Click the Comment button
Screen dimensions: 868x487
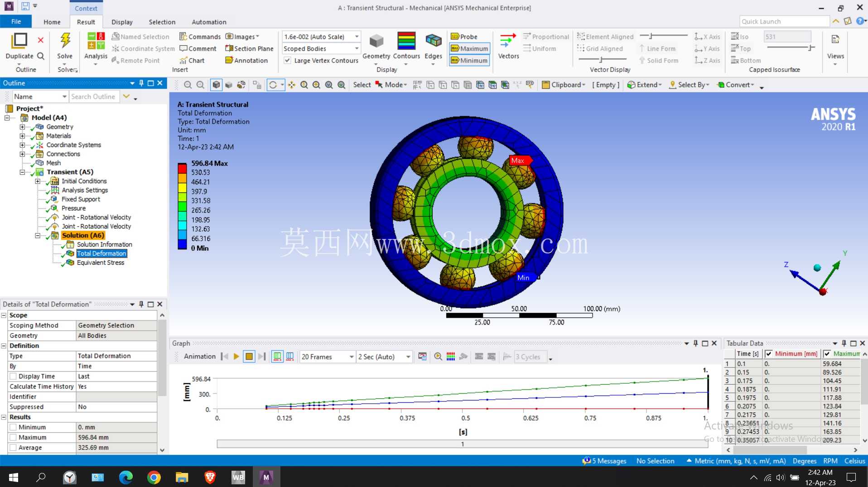coord(198,48)
